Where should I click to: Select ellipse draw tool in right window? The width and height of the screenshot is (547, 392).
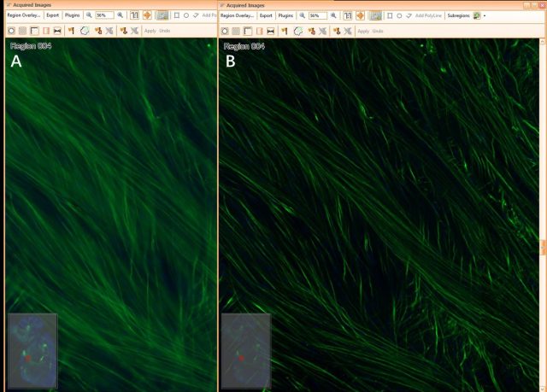(x=399, y=15)
